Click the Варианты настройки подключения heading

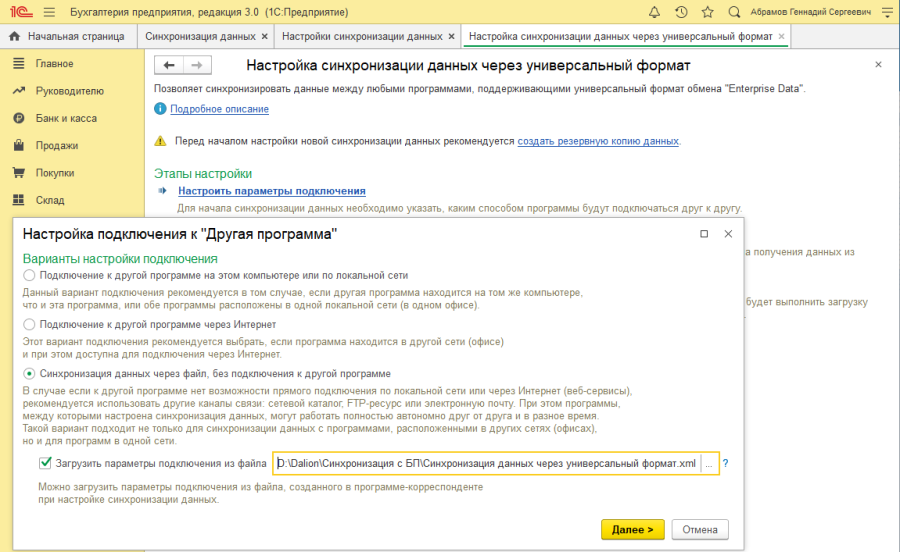coord(120,259)
